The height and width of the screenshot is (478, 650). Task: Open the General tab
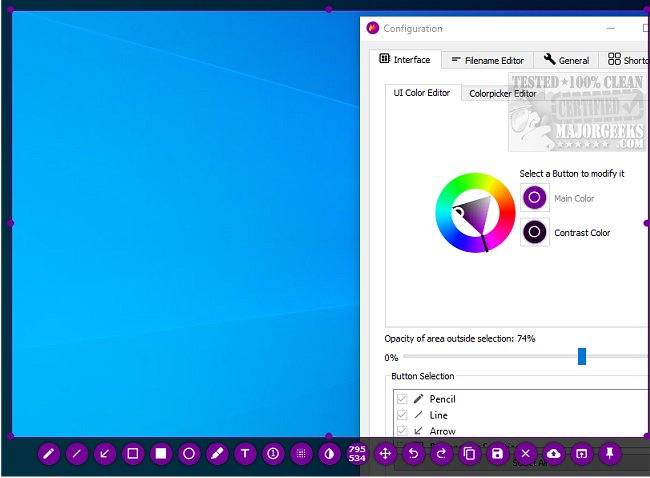point(566,61)
